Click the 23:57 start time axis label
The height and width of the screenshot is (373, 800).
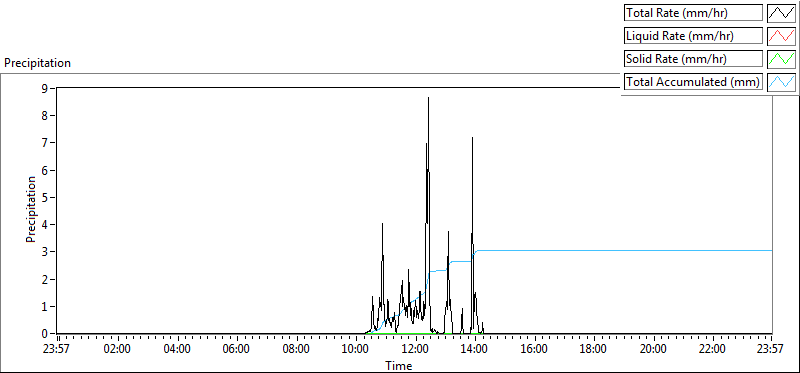click(x=59, y=349)
